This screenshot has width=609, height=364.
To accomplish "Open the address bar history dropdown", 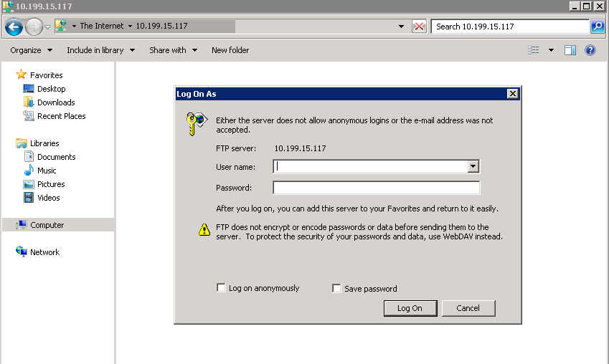I will pyautogui.click(x=401, y=27).
